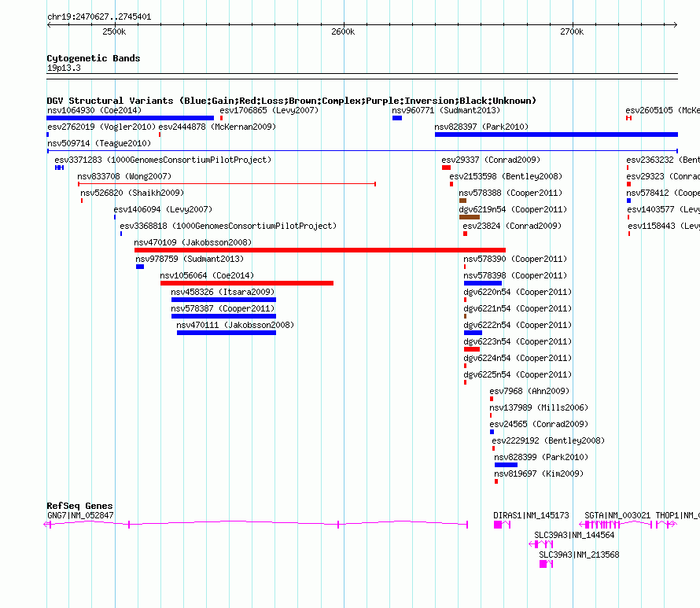
Task: Open the DIRAS1|NM_145173 gene label
Action: tap(531, 516)
